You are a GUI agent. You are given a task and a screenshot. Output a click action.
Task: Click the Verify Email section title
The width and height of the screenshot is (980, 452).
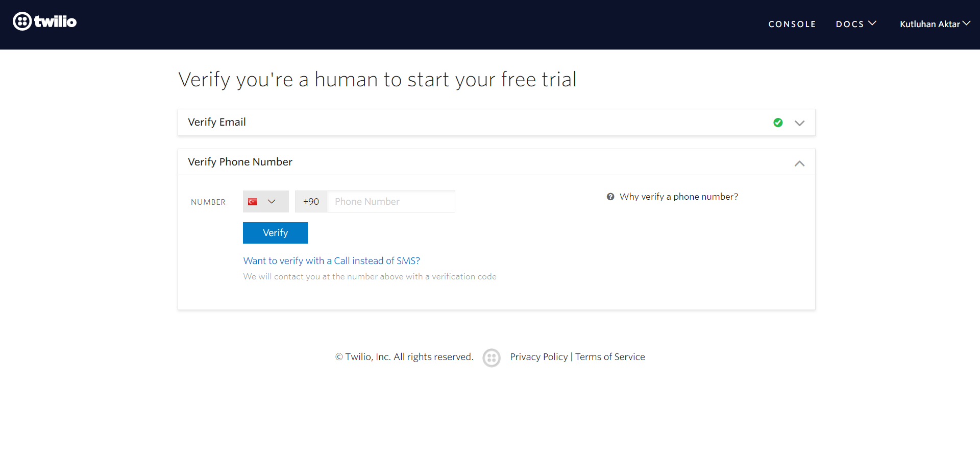(217, 122)
